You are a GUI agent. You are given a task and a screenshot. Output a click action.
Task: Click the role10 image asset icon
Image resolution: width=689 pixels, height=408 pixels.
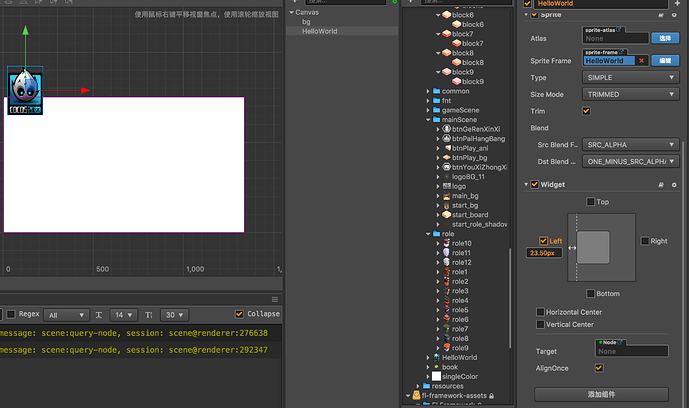point(445,243)
